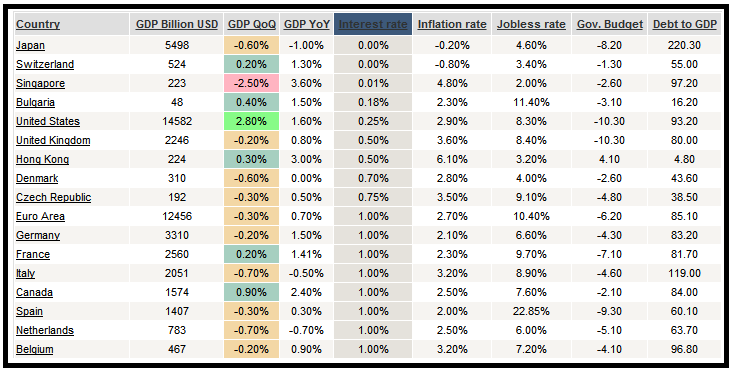Image resolution: width=733 pixels, height=370 pixels.
Task: Sort by Inflation rate column header
Action: (452, 24)
